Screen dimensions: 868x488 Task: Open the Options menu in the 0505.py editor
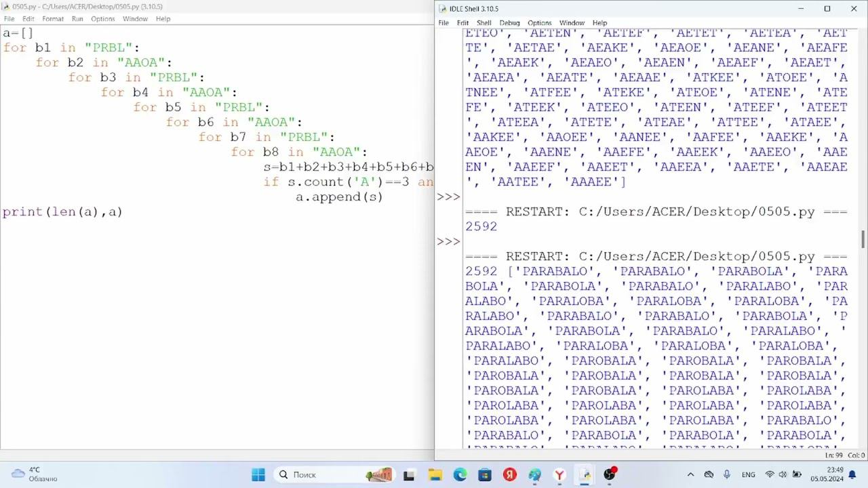click(103, 19)
